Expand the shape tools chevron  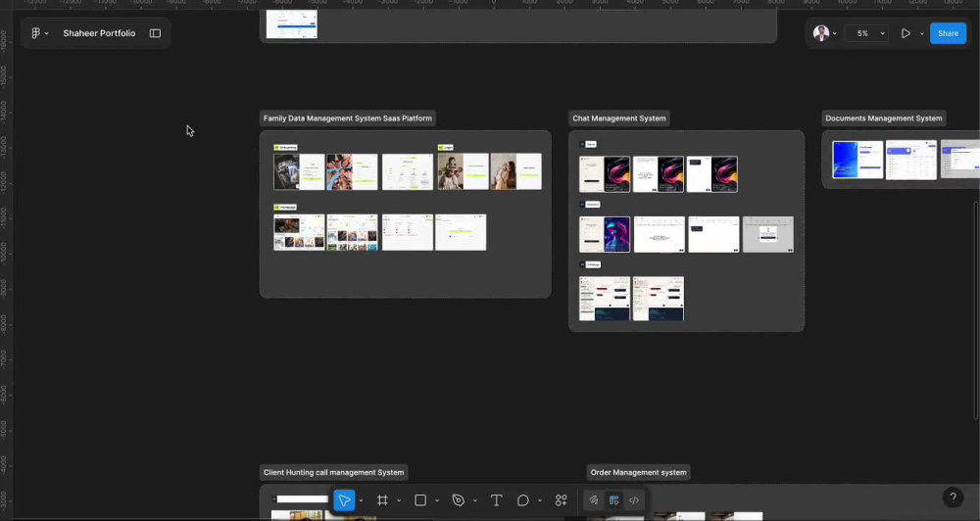click(437, 500)
